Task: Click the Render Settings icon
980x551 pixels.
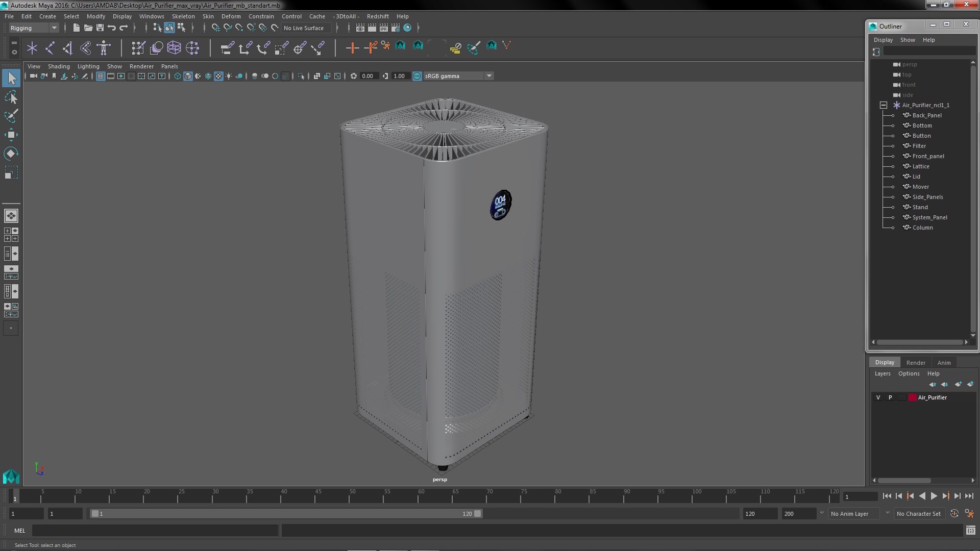Action: tap(396, 28)
